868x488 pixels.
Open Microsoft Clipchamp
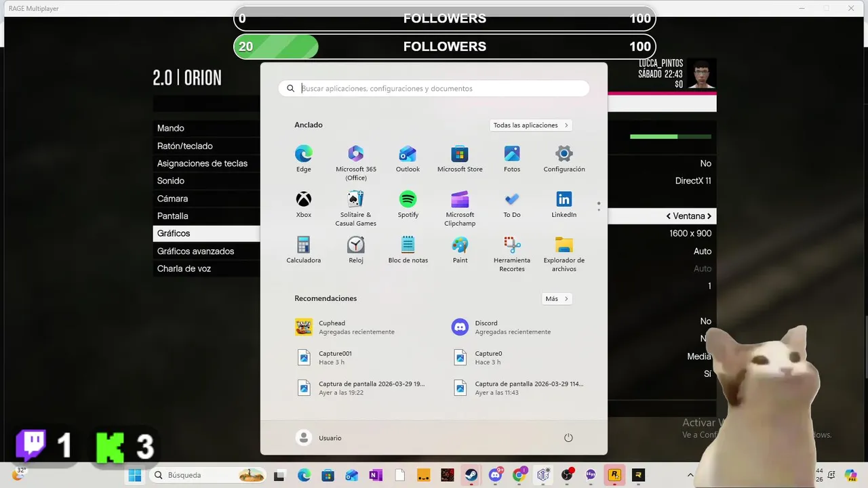point(460,208)
